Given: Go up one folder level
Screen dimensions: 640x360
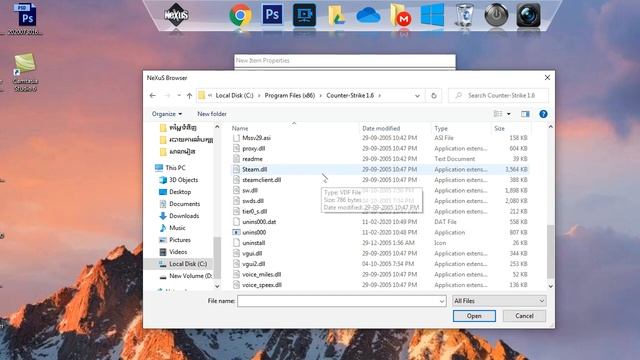Looking at the screenshot, I should tap(189, 96).
